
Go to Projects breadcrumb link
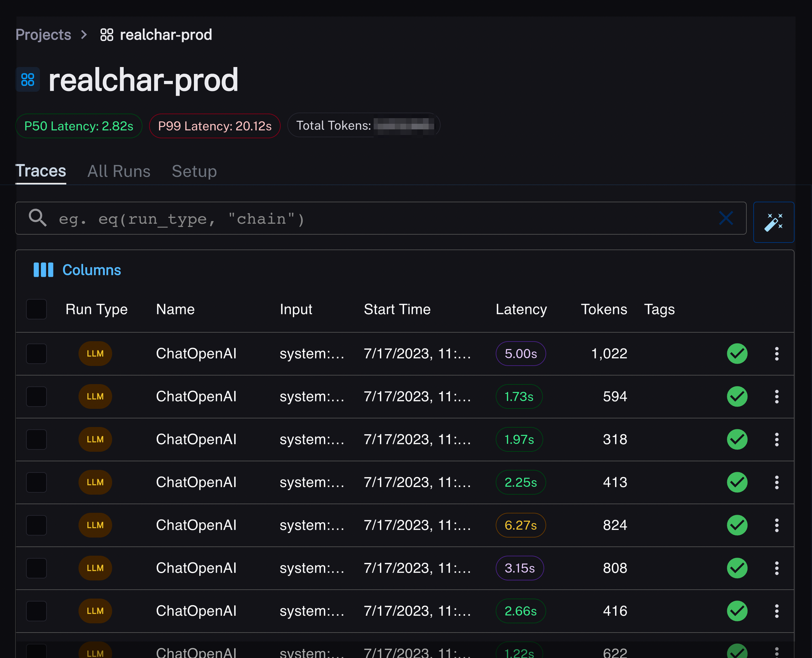(43, 35)
